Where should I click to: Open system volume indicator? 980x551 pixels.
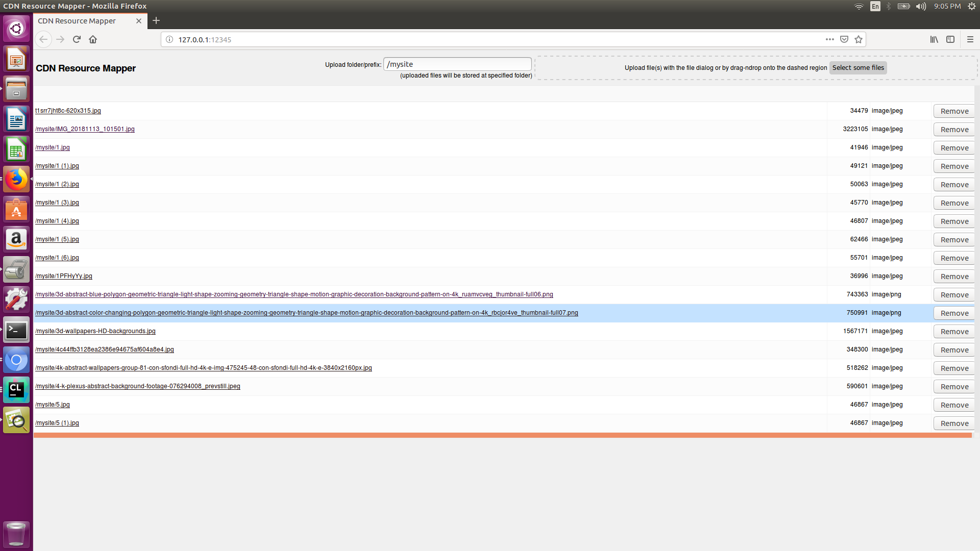921,6
